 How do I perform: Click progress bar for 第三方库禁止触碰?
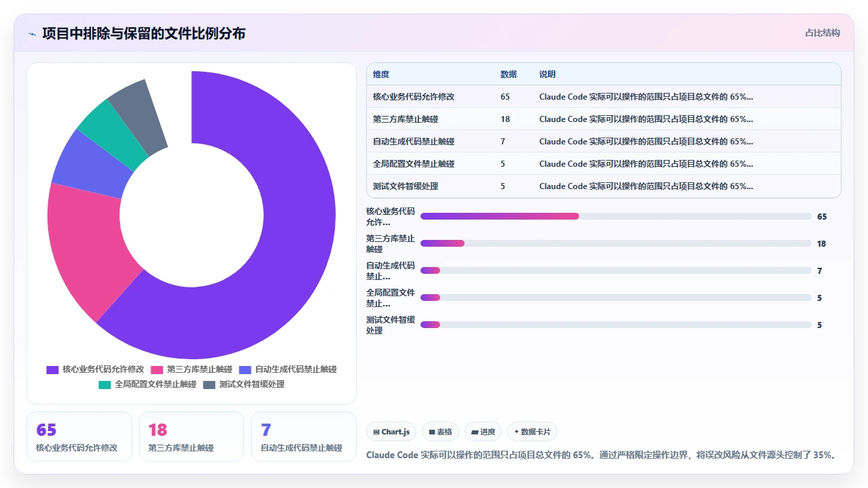coord(616,243)
